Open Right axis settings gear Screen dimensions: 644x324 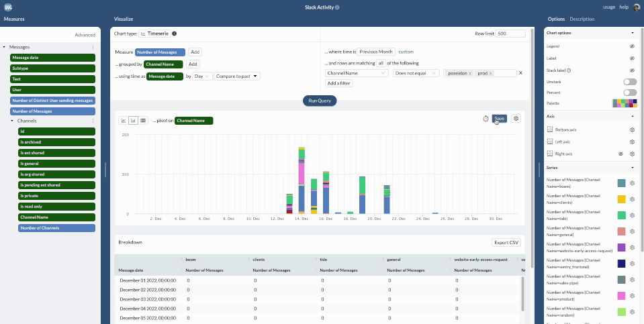click(x=633, y=154)
